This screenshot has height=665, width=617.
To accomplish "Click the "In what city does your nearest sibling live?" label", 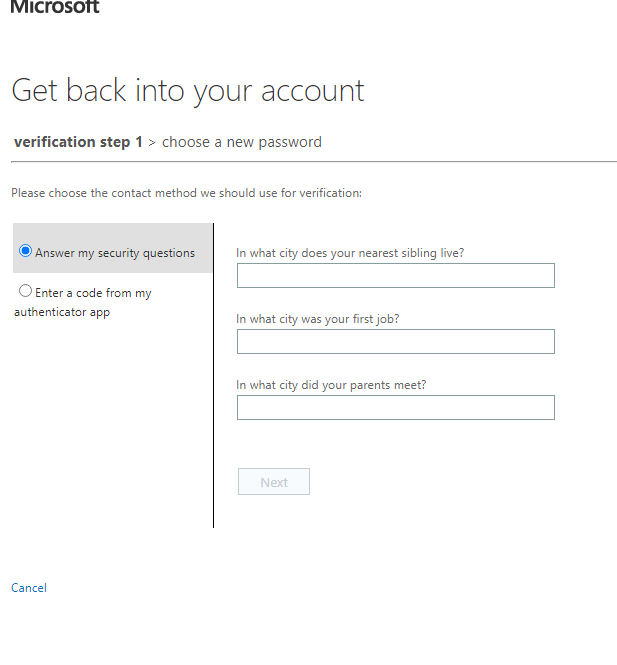I will 350,253.
